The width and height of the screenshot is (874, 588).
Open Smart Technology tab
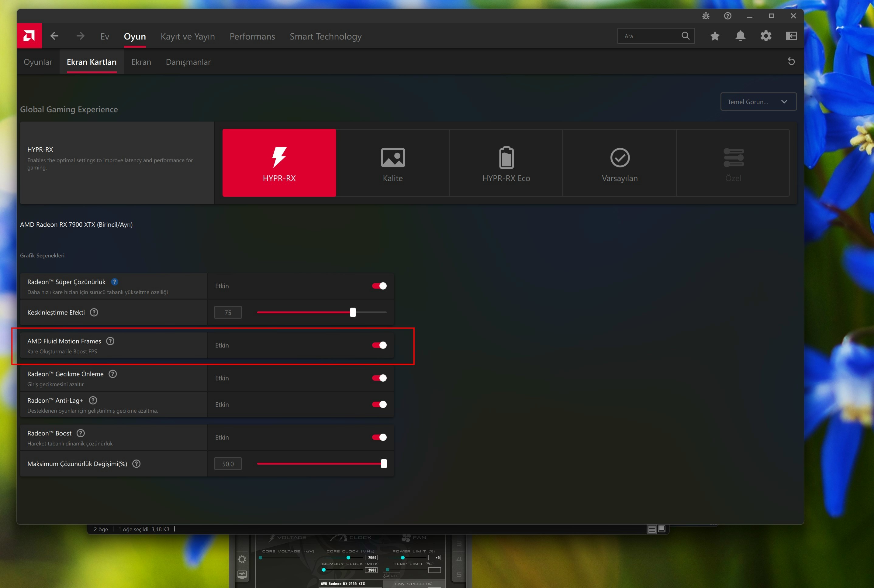pyautogui.click(x=326, y=36)
